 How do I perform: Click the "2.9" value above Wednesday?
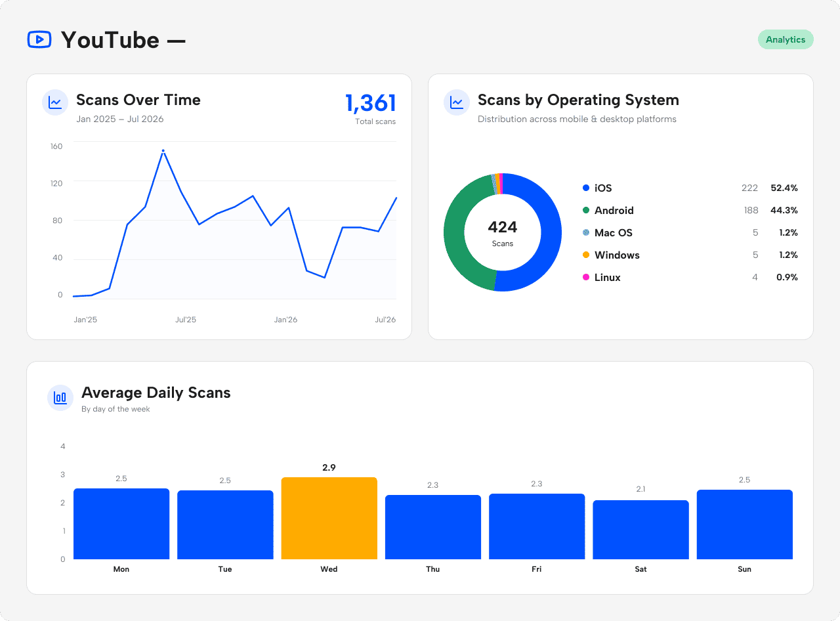tap(329, 467)
